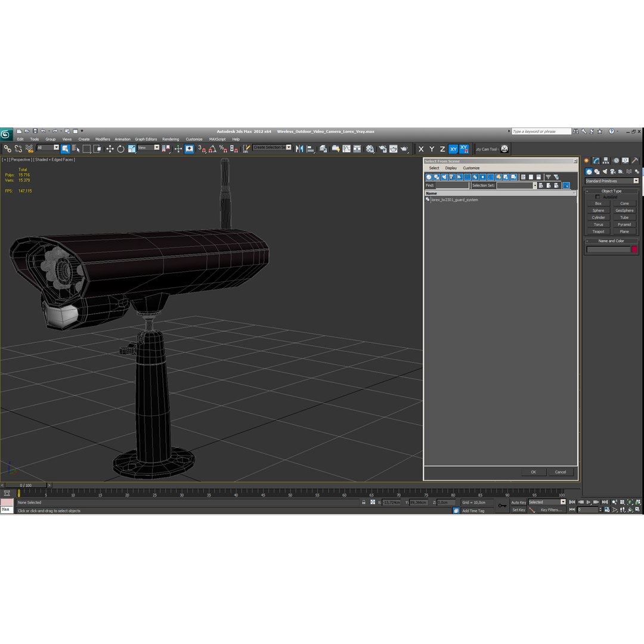Restrict to Z axis constraint
Viewport: 644px width, 644px height.
[442, 149]
